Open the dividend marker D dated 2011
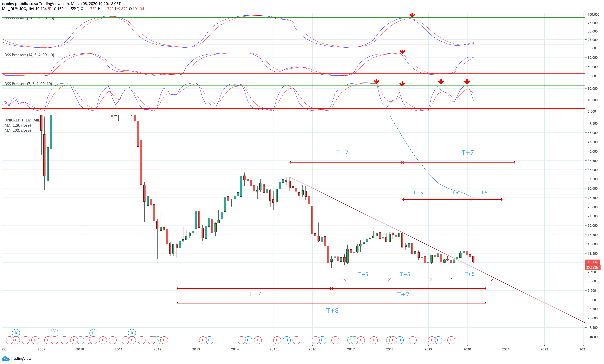The height and width of the screenshot is (364, 604). click(132, 333)
